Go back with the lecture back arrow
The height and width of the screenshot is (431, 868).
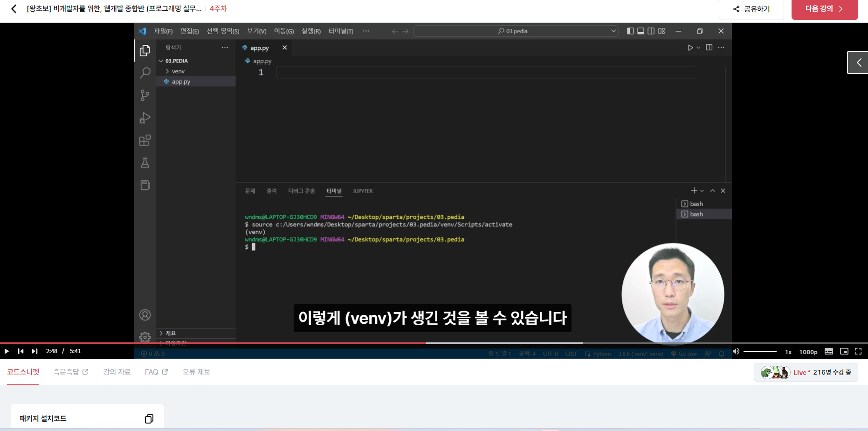click(x=14, y=9)
